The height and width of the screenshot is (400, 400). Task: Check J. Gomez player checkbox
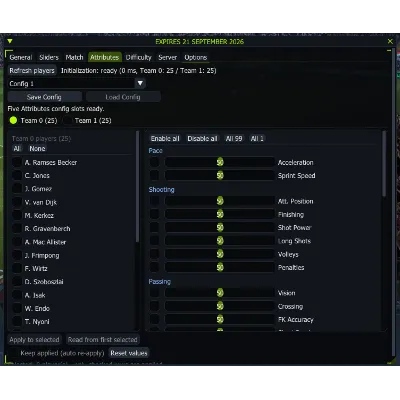17,189
